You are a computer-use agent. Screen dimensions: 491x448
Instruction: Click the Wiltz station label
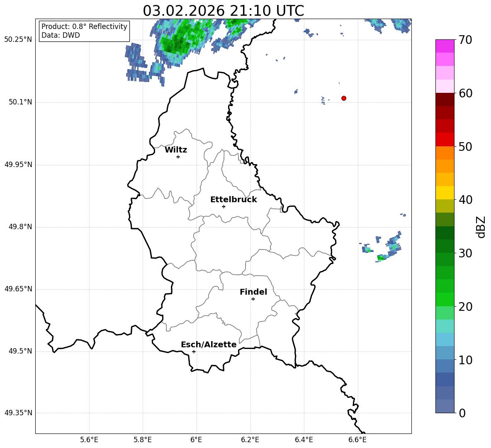pyautogui.click(x=176, y=150)
